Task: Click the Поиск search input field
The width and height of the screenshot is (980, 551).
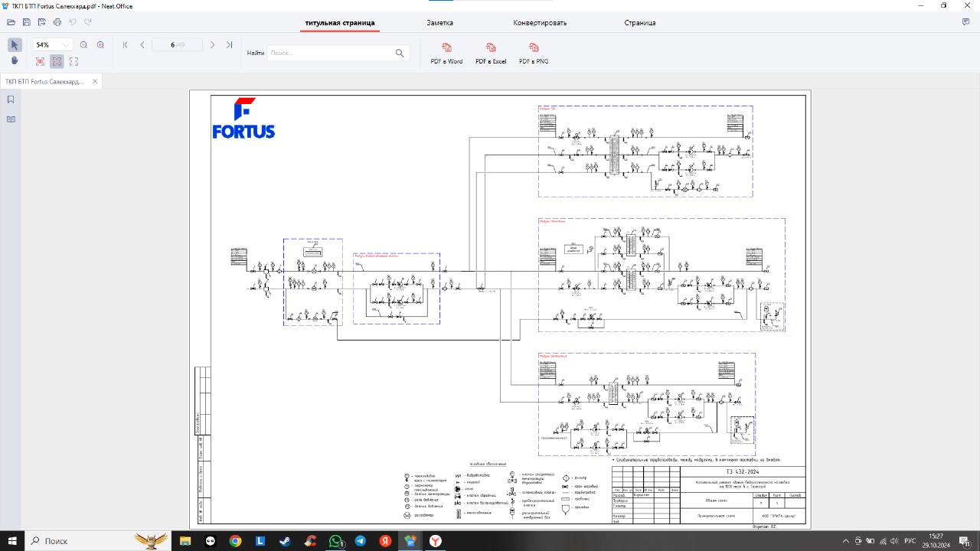Action: pos(329,54)
